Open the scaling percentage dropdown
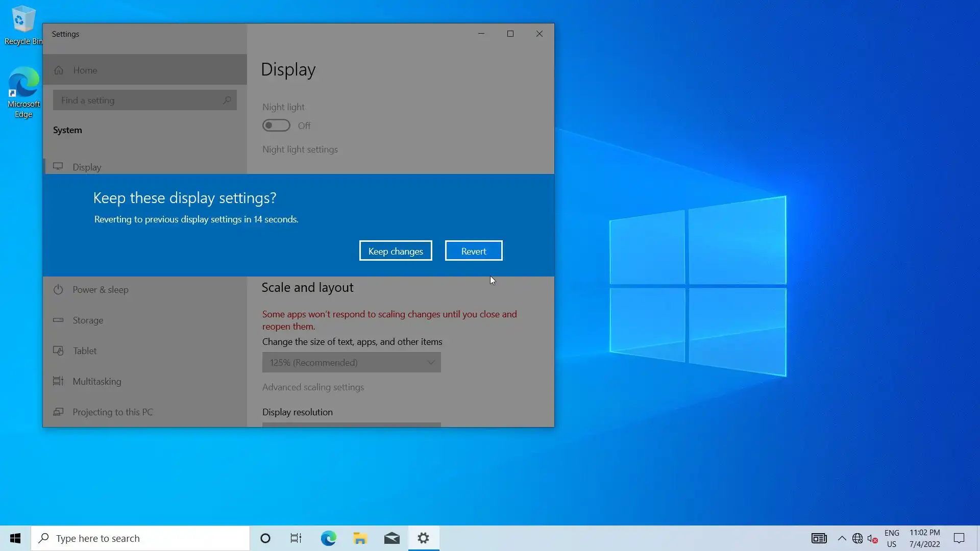This screenshot has height=551, width=980. point(351,362)
